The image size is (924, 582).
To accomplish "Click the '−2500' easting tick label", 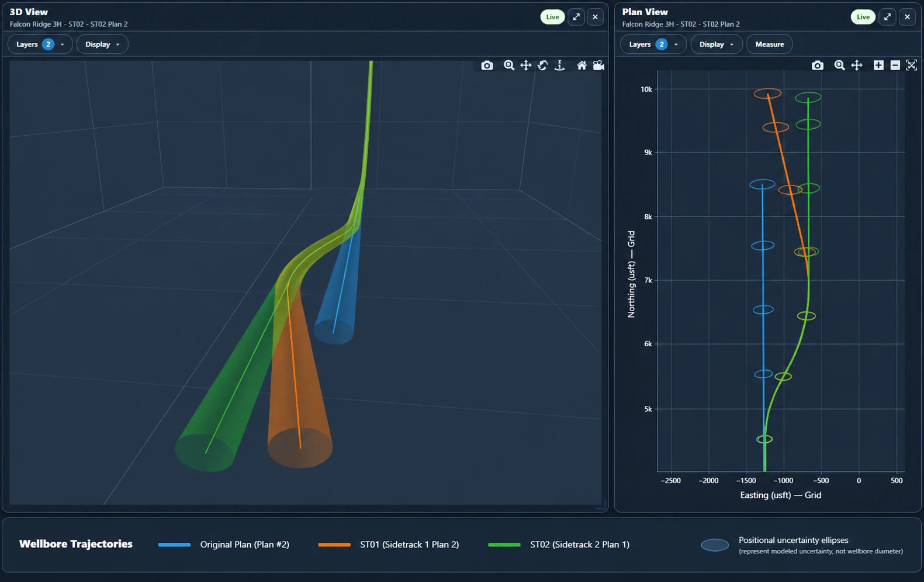I will (670, 480).
